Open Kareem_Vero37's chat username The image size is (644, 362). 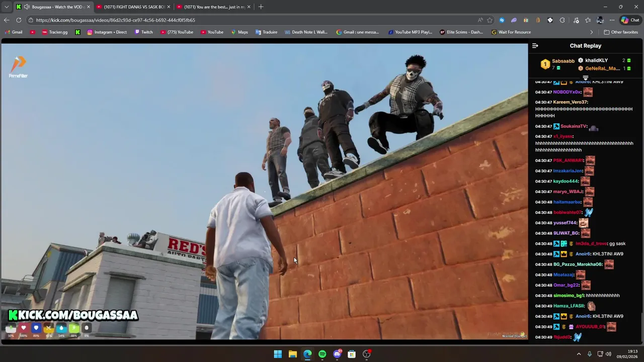(x=570, y=102)
